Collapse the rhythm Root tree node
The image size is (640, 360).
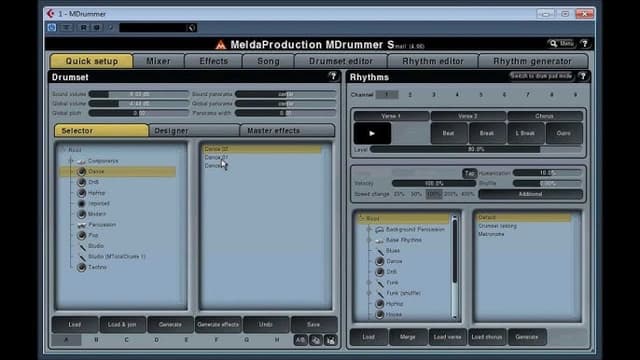[361, 219]
